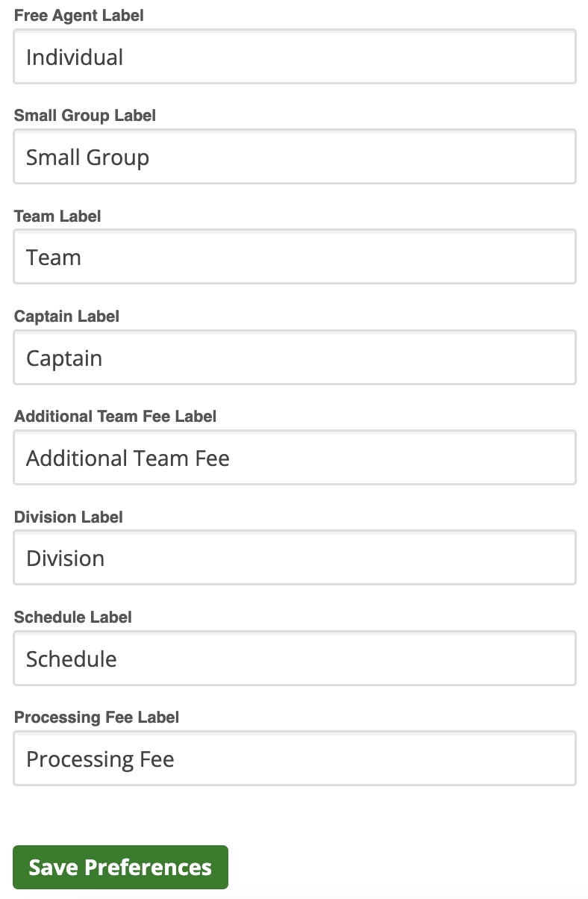Click the 'Processing Fee Label' caption
588x899 pixels.
point(97,718)
